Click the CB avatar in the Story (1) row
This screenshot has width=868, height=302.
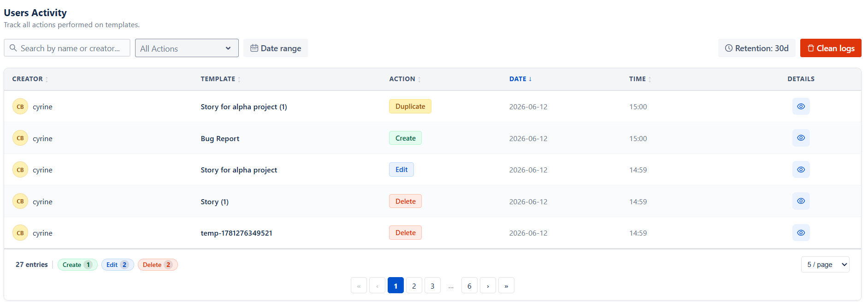pos(20,201)
